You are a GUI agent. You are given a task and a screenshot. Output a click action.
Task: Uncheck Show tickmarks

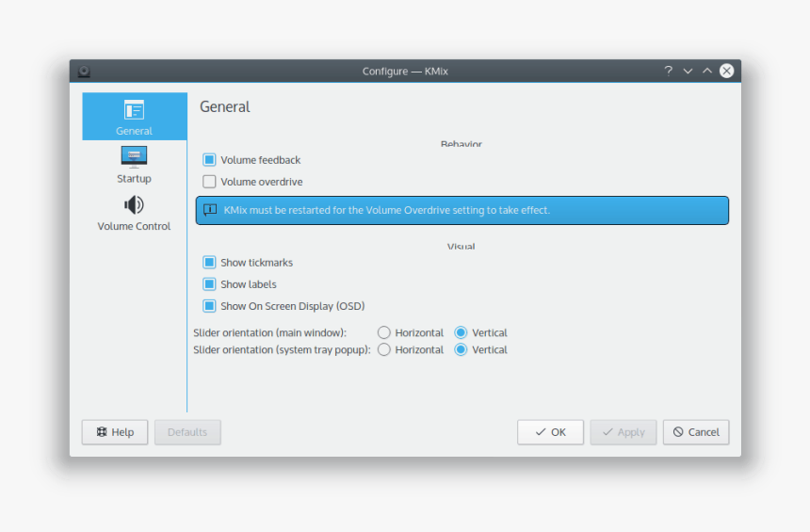pyautogui.click(x=209, y=263)
